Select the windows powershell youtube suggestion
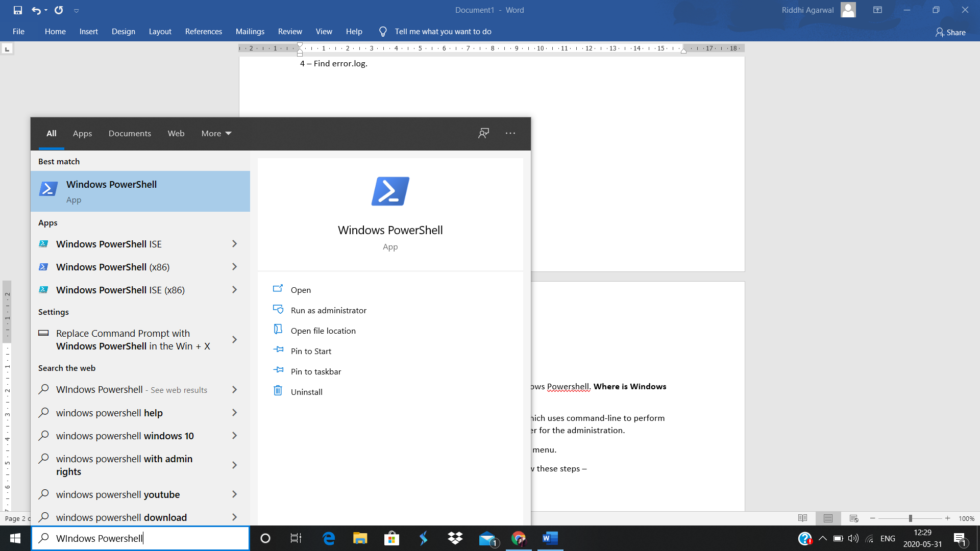The width and height of the screenshot is (980, 551). (x=118, y=494)
